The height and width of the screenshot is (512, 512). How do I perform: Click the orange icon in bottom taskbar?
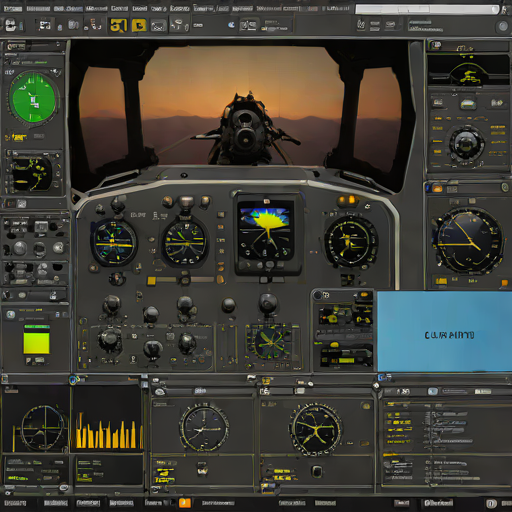(185, 503)
